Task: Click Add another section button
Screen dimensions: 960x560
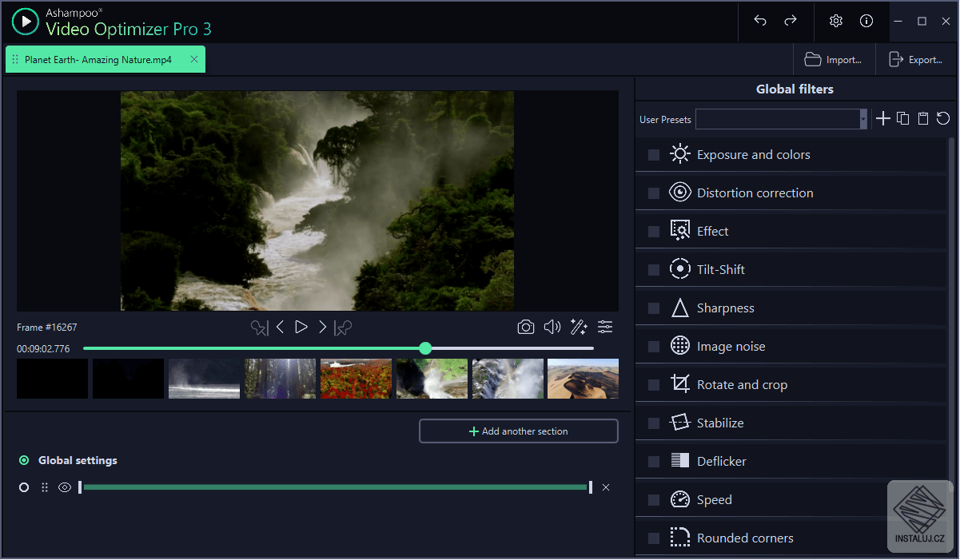Action: [518, 431]
